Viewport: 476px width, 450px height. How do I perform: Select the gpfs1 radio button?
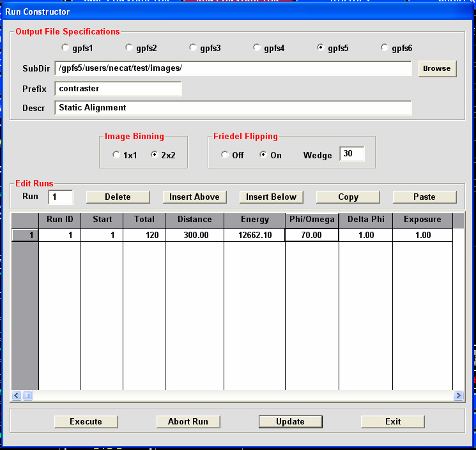pyautogui.click(x=65, y=48)
